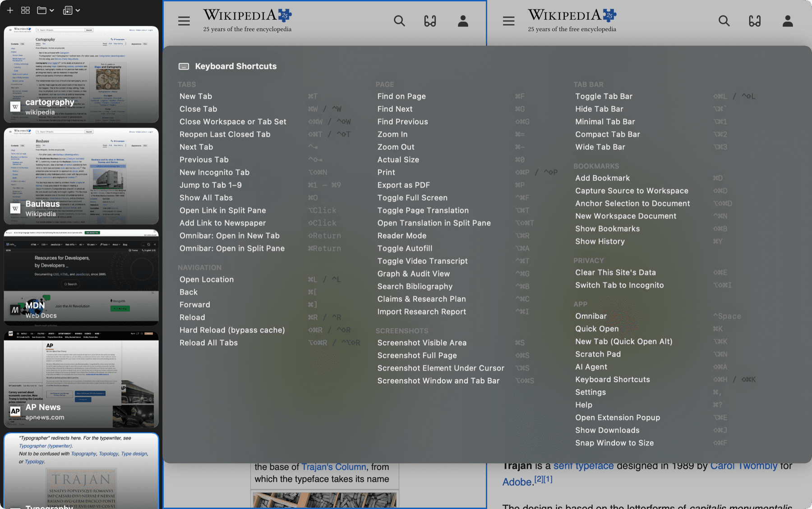Screen dimensions: 812x509
Task: Open the left Wikipedia pane hamburger menu
Action: 184,21
